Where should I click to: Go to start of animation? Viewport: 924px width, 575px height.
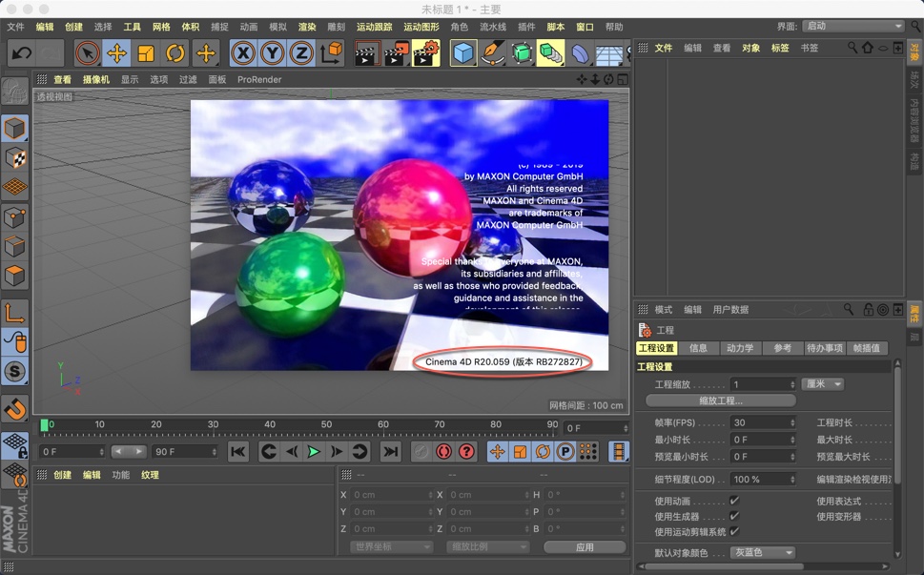238,452
